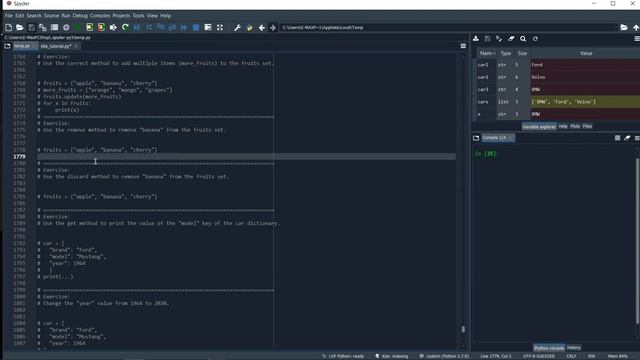The width and height of the screenshot is (640, 360).
Task: Open the Consoles menu
Action: (100, 16)
